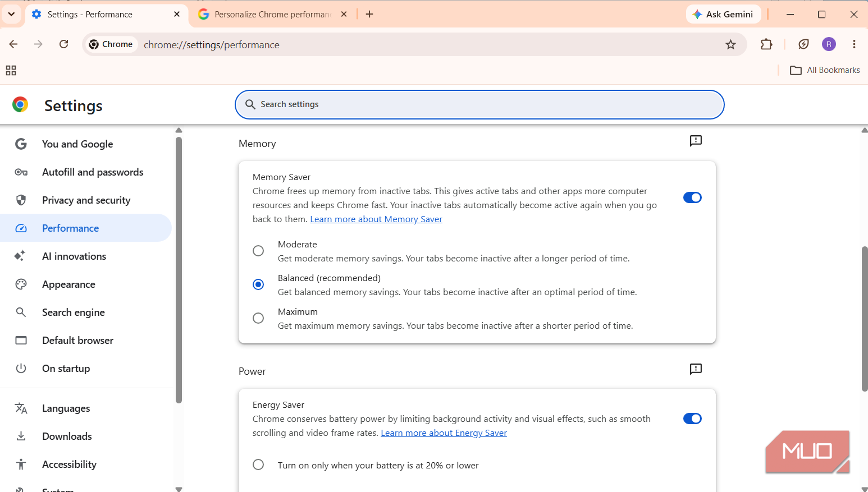The image size is (868, 492).
Task: Open Privacy and security settings
Action: (x=86, y=200)
